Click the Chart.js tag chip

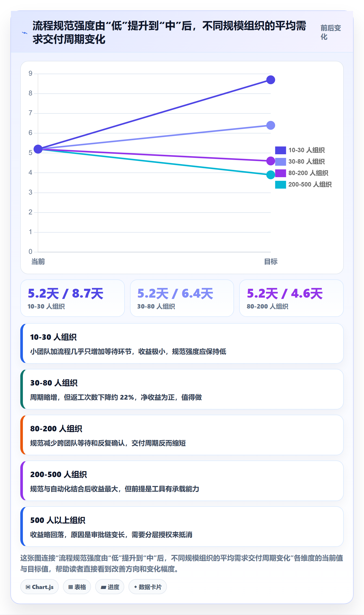point(40,587)
